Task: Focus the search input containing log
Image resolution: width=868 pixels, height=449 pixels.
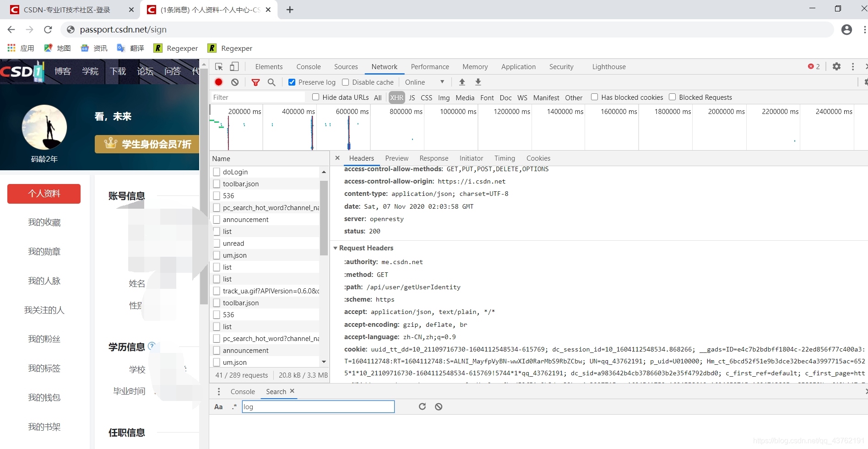Action: pyautogui.click(x=318, y=406)
